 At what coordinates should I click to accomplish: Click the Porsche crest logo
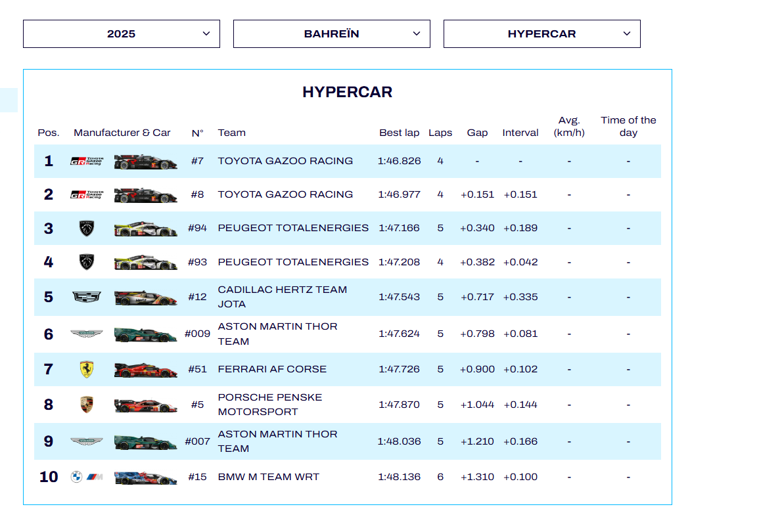click(x=87, y=405)
